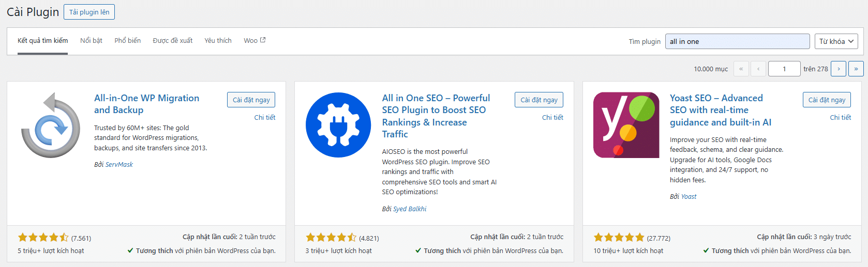Image resolution: width=868 pixels, height=267 pixels.
Task: Select the Yêu thích tab
Action: click(x=218, y=40)
